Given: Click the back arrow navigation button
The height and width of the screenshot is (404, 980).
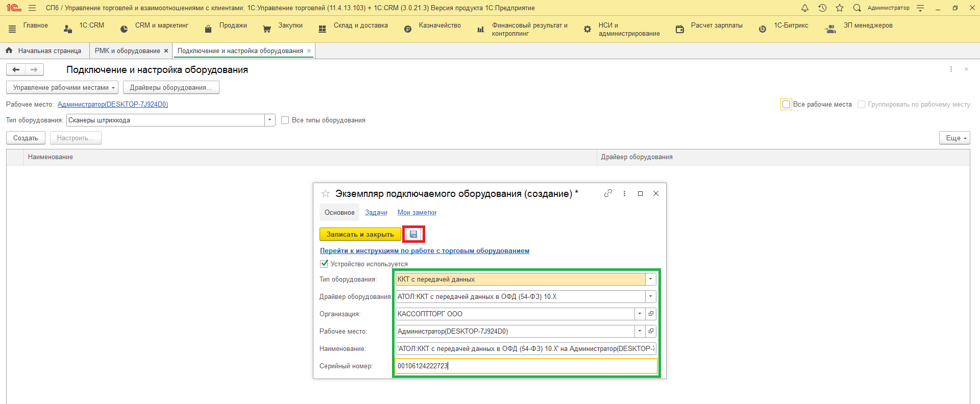Looking at the screenshot, I should 16,69.
